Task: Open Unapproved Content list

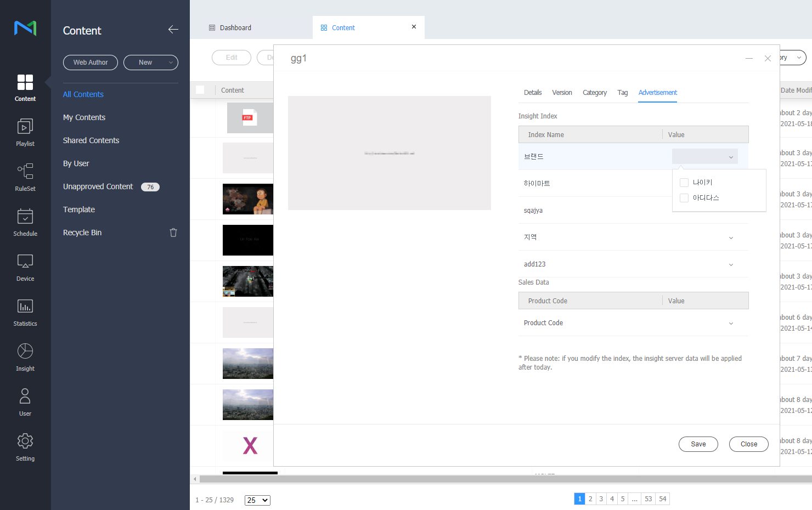Action: (x=98, y=186)
